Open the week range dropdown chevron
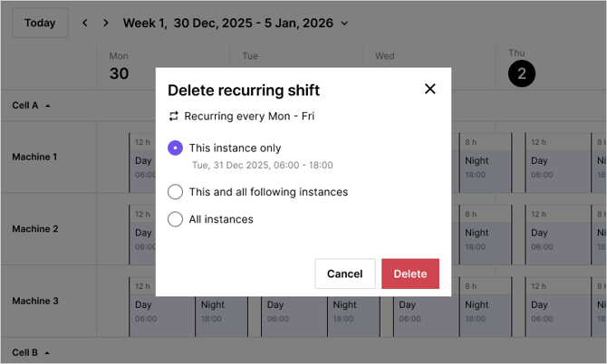 point(344,24)
